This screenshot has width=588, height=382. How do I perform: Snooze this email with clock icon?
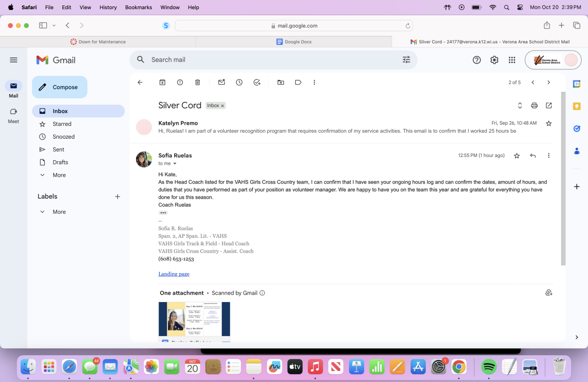coord(239,82)
